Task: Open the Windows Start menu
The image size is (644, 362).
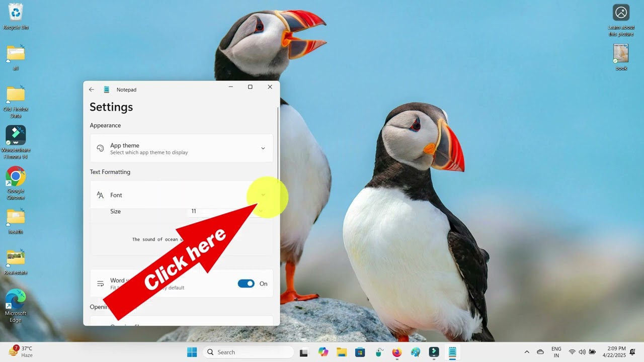Action: [192, 352]
